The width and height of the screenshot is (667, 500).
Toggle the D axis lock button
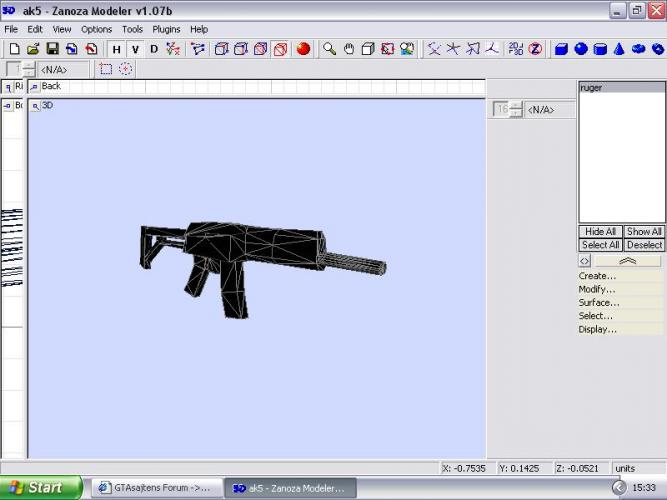pos(154,49)
